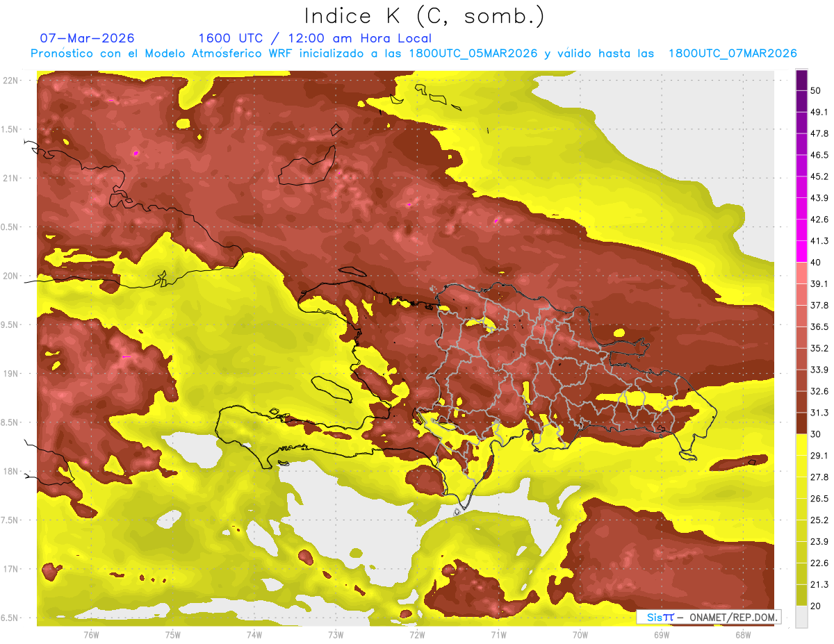This screenshot has height=644, width=834.
Task: Click the legend value '46.5'
Action: point(819,155)
